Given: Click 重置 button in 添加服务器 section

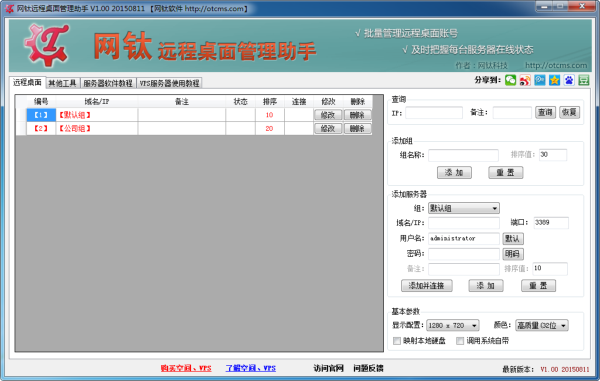Looking at the screenshot, I should [538, 285].
